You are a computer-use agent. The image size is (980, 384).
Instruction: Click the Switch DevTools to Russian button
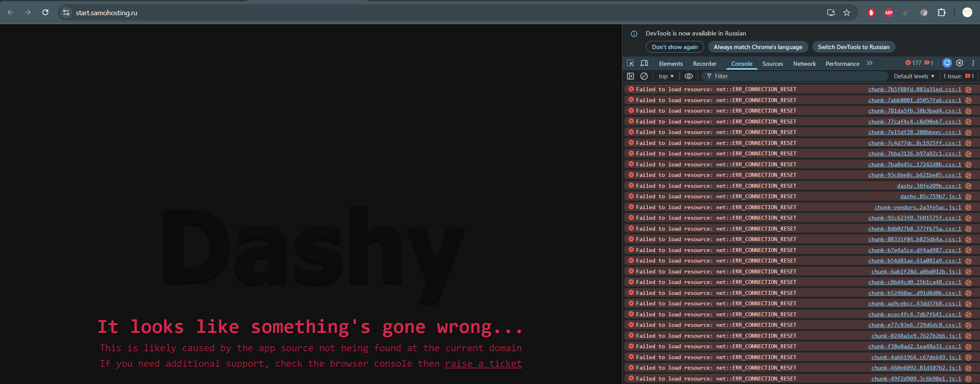click(x=853, y=47)
